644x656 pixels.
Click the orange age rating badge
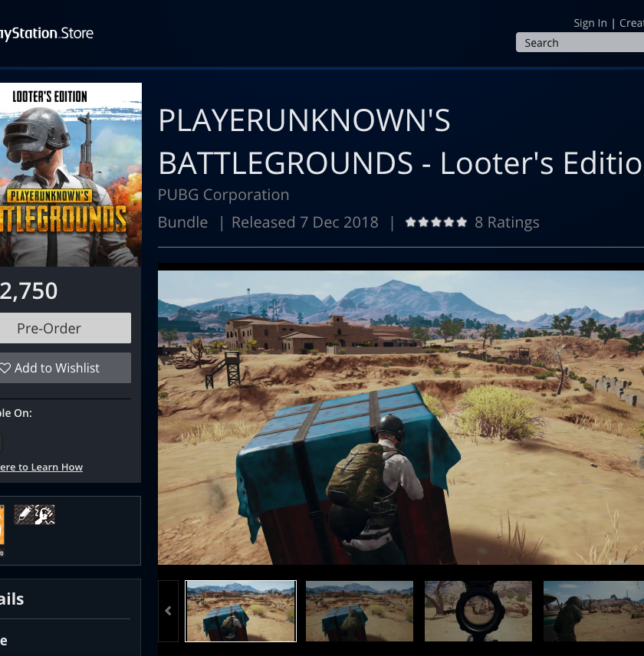coord(2,525)
